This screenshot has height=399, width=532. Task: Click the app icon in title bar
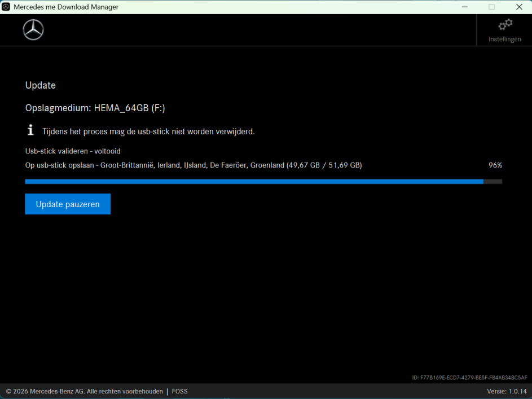click(6, 7)
